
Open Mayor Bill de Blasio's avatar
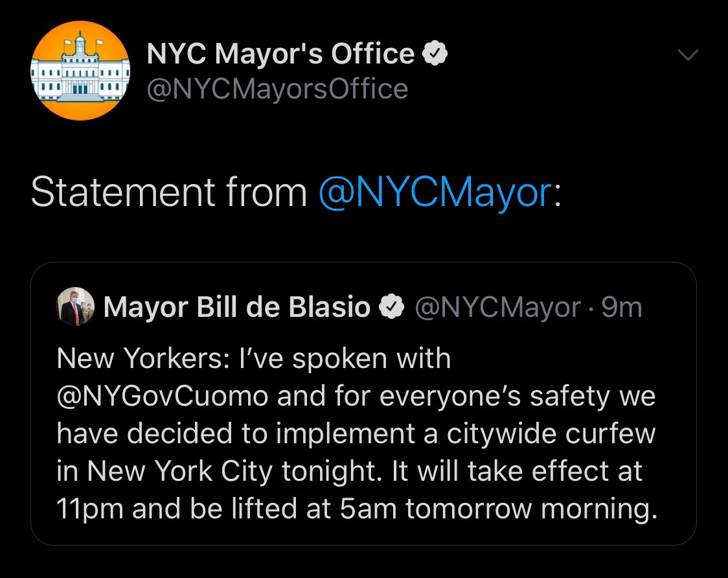click(75, 306)
